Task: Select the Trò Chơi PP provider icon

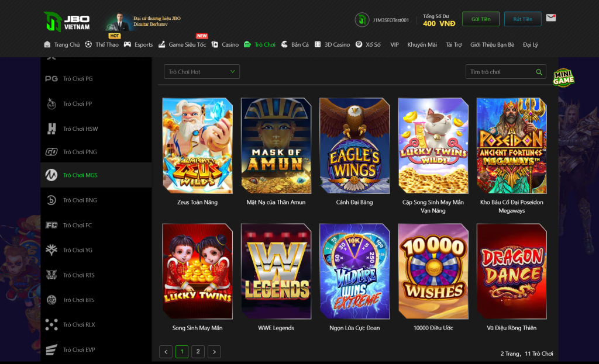Action: pyautogui.click(x=51, y=104)
